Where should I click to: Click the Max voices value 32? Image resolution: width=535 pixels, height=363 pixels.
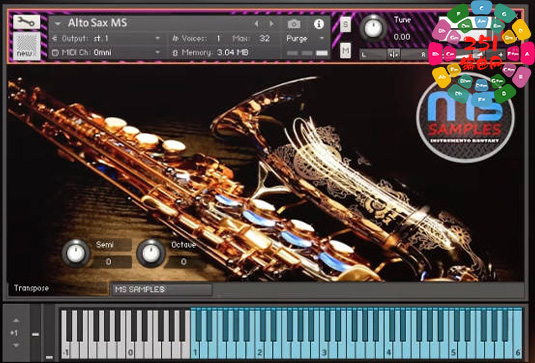[x=264, y=39]
